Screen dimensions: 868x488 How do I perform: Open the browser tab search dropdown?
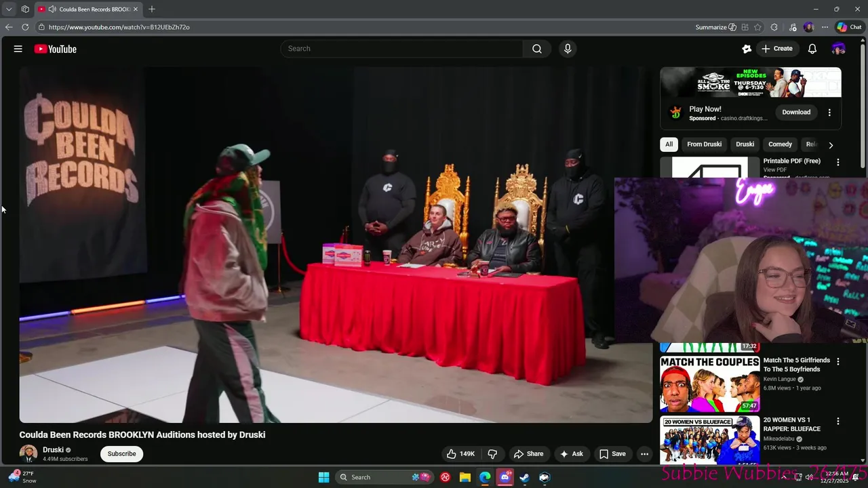(8, 9)
